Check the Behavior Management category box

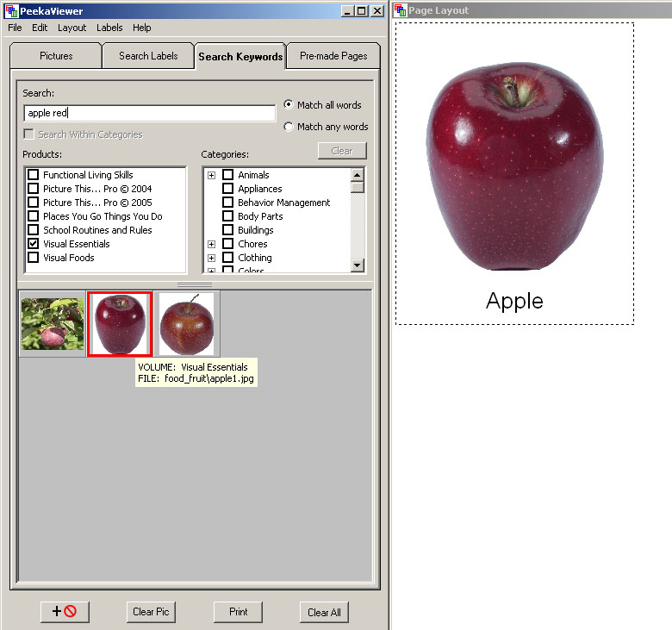(x=228, y=202)
